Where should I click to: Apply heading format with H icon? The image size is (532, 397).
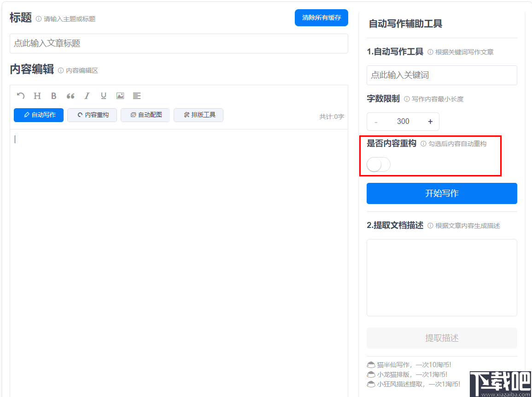(x=37, y=96)
